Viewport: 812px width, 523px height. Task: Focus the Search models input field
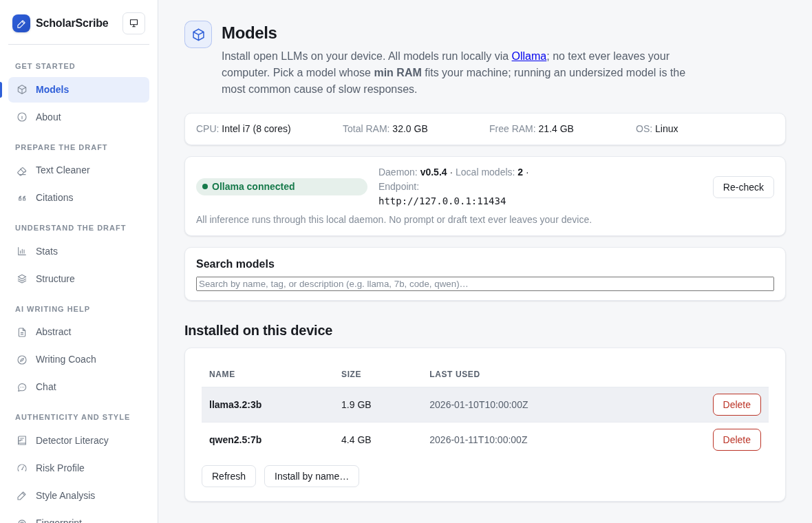pyautogui.click(x=484, y=284)
